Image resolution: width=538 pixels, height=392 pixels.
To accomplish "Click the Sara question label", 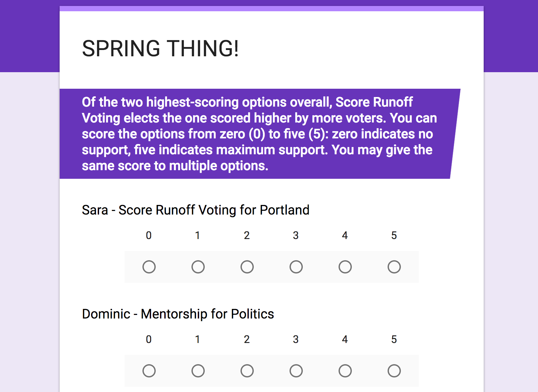I will (x=196, y=210).
